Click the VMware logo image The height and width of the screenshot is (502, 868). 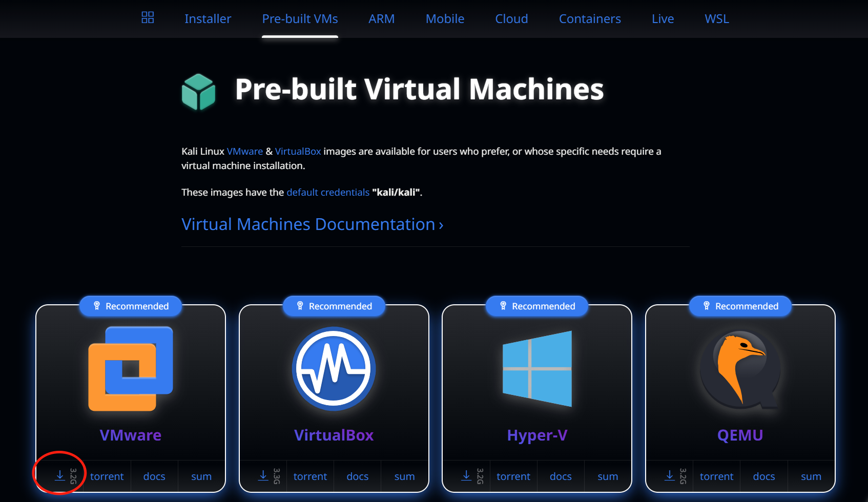pyautogui.click(x=131, y=369)
